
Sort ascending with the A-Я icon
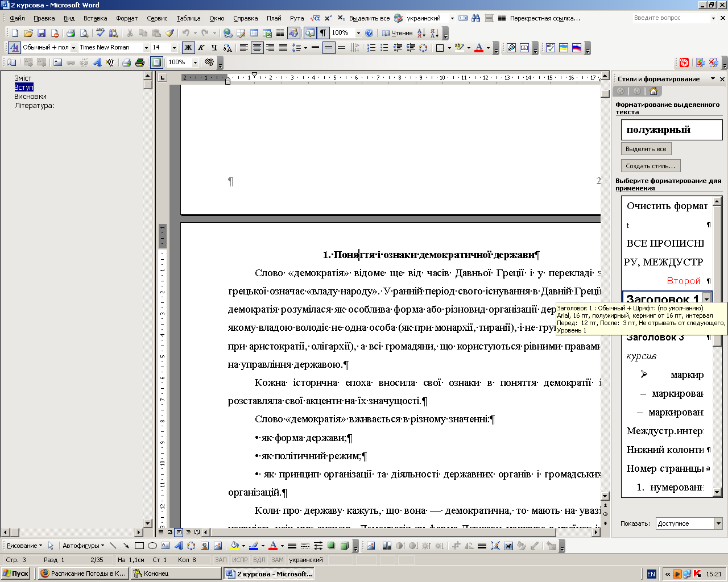click(x=421, y=33)
